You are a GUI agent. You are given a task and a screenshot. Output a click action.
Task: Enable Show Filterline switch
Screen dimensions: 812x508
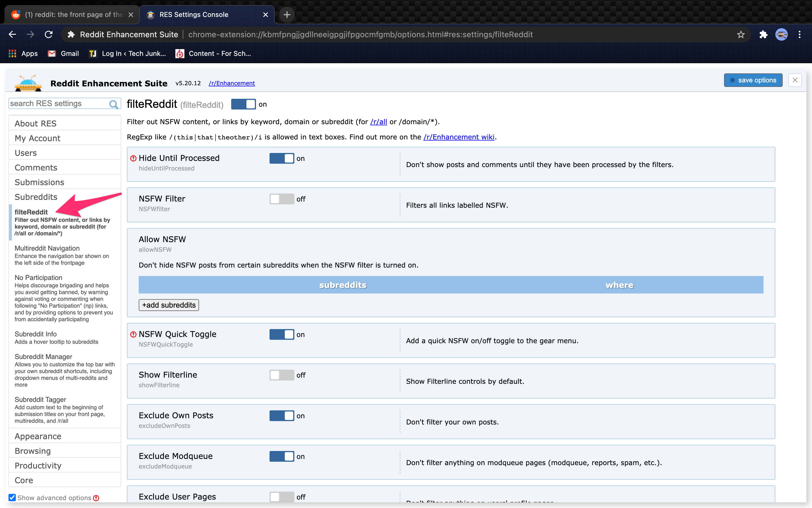[282, 375]
